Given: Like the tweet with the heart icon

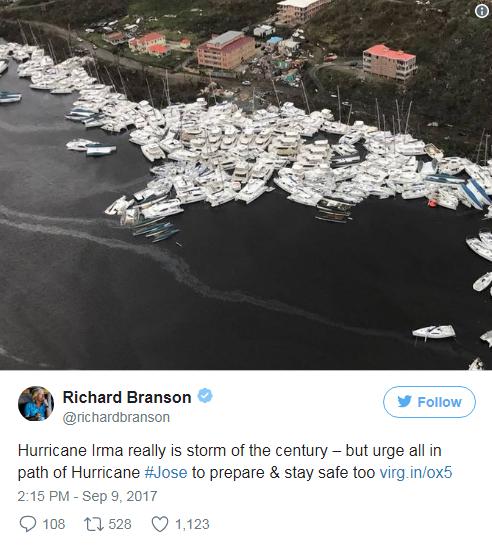Looking at the screenshot, I should [x=160, y=524].
